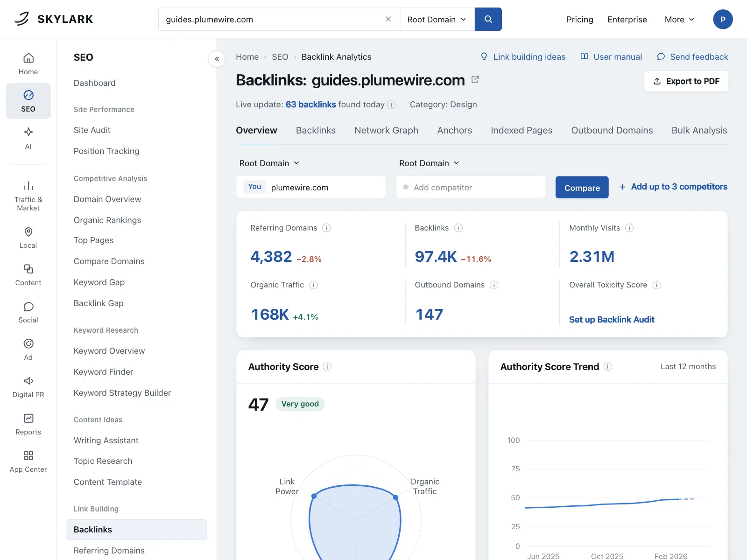
Task: Open the AI sidebar section
Action: (28, 138)
